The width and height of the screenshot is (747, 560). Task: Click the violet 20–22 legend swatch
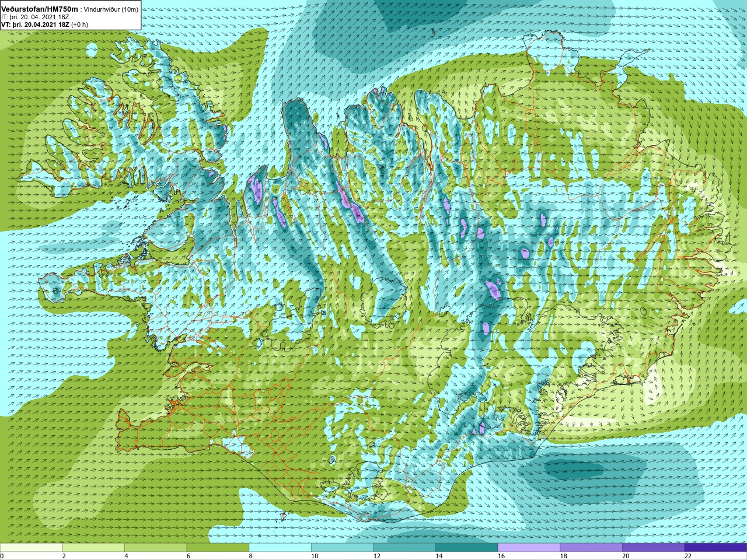point(654,548)
